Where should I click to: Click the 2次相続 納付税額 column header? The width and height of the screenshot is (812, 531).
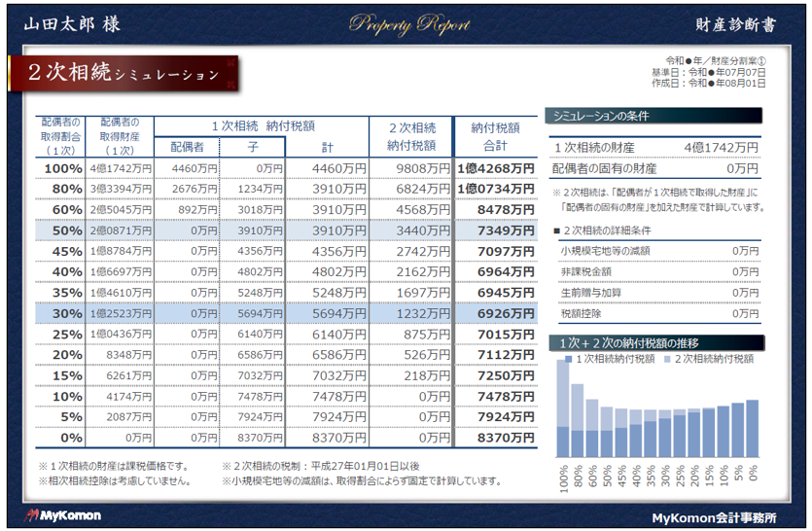pos(411,136)
